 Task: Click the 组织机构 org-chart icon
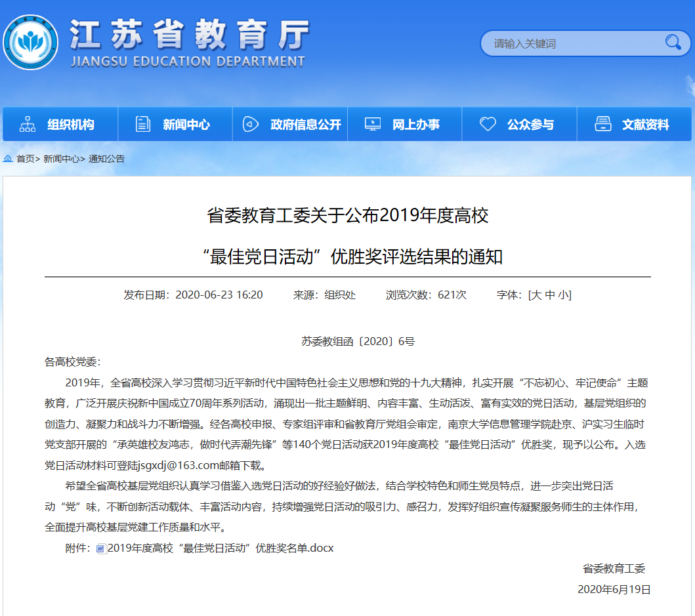click(x=28, y=124)
